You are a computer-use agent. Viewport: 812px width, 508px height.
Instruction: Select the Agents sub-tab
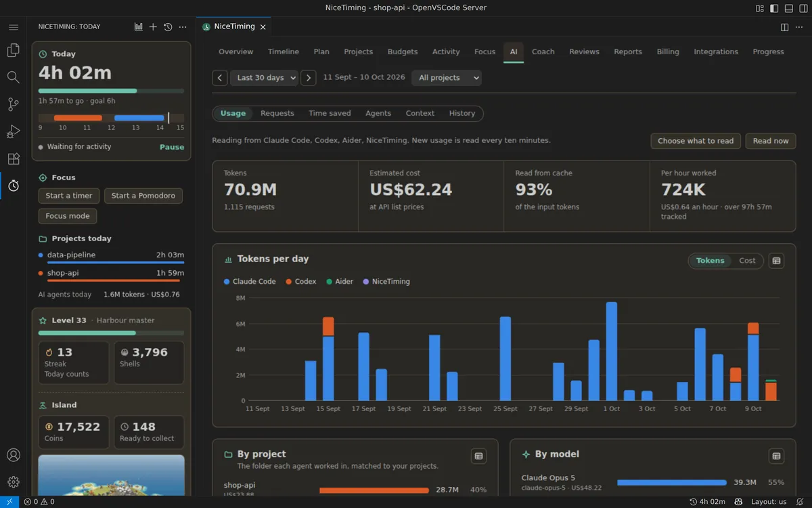point(378,114)
